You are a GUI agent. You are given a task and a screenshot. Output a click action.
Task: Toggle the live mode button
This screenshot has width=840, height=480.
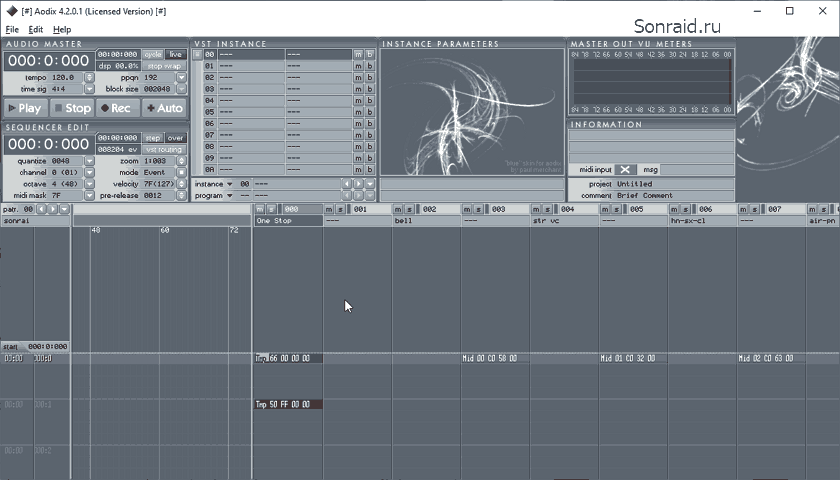coord(176,55)
